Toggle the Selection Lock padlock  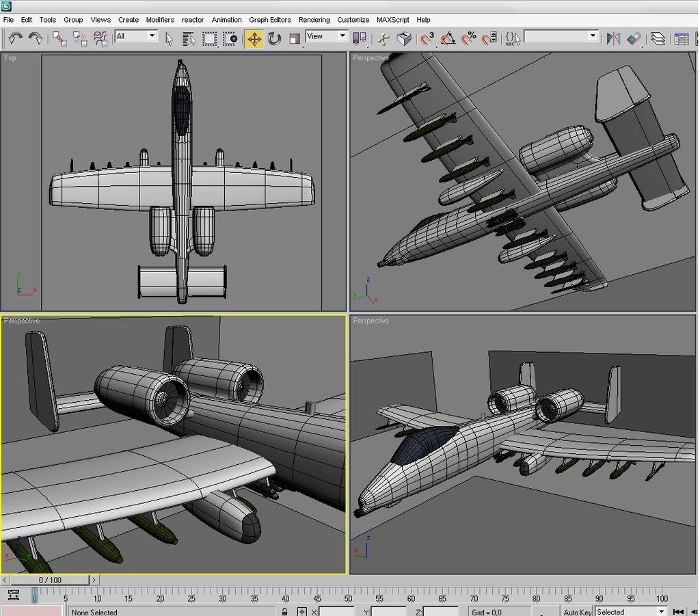coord(284,611)
